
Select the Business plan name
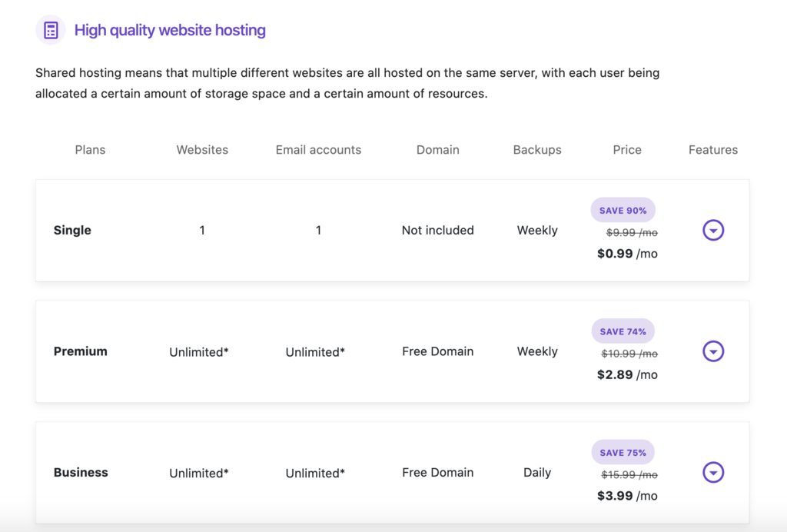(81, 473)
